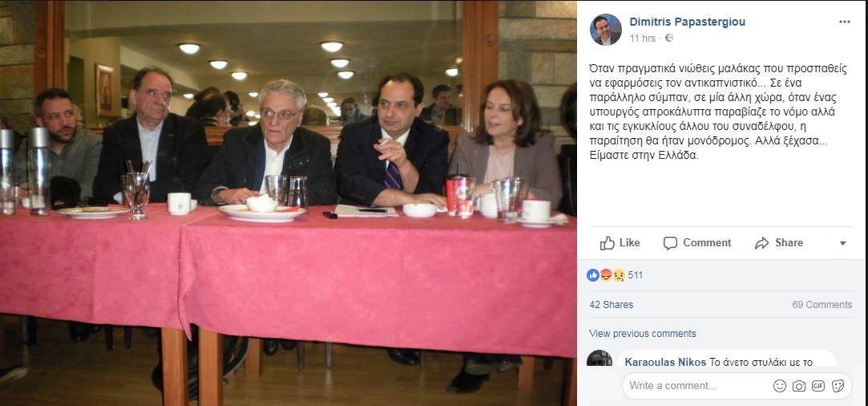Image resolution: width=868 pixels, height=406 pixels.
Task: Click the post photo of seated people
Action: 289,203
